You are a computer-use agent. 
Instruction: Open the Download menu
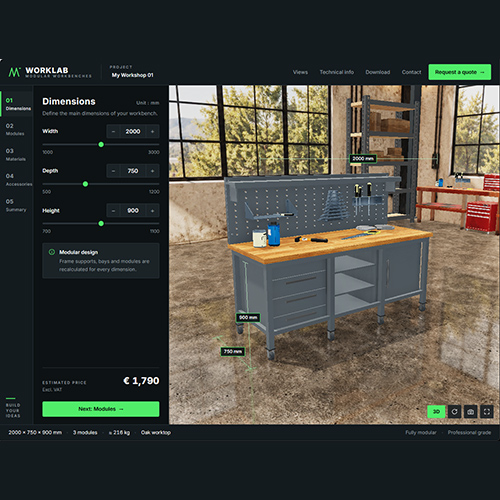(x=378, y=72)
